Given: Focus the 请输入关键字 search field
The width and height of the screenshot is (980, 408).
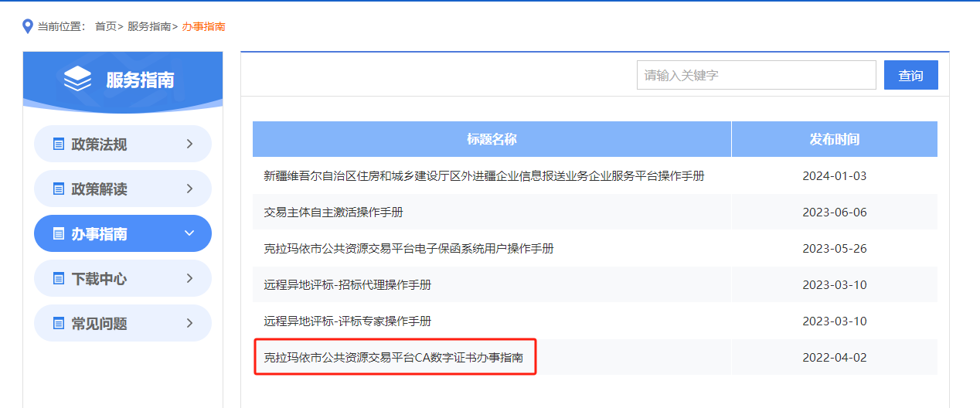Looking at the screenshot, I should pyautogui.click(x=756, y=75).
